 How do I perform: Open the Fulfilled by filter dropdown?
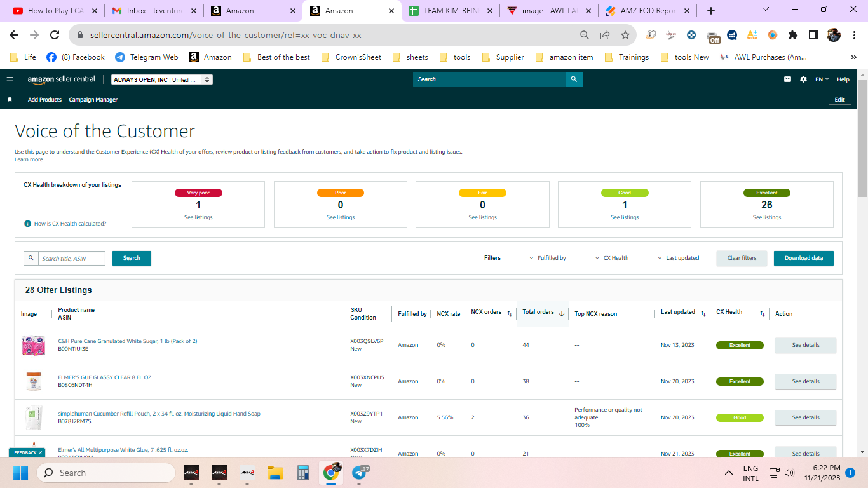(548, 258)
